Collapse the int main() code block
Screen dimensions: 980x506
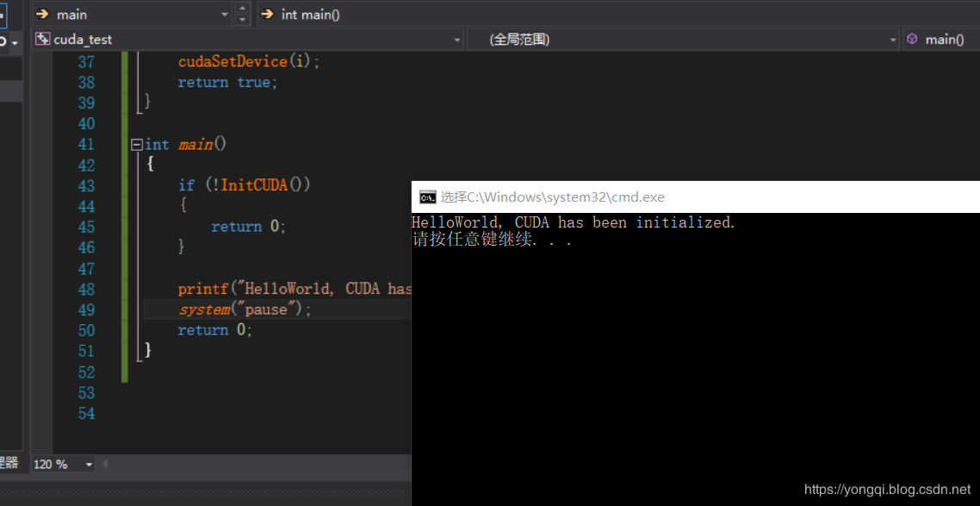coord(136,145)
